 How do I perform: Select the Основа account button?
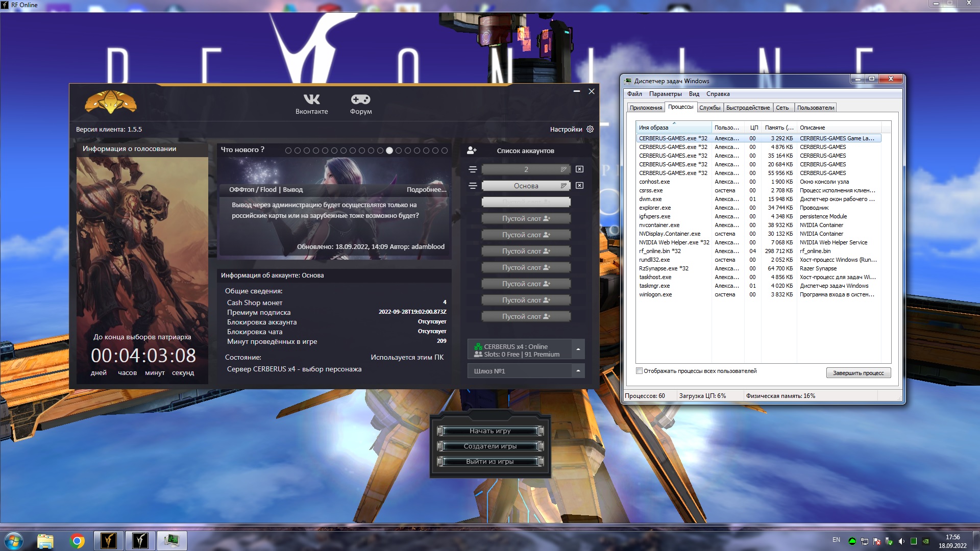pos(526,186)
